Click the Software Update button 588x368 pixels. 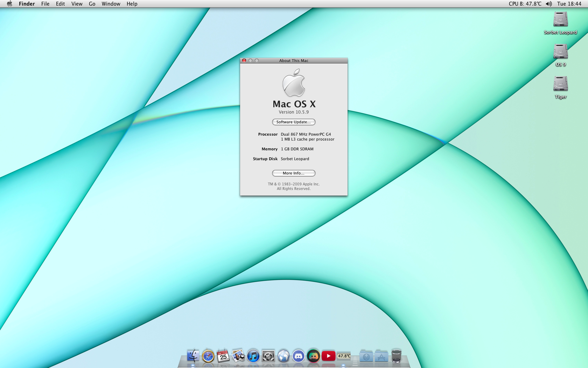[294, 122]
